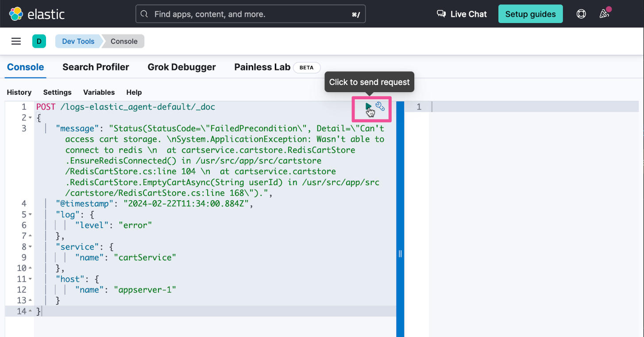
Task: Open the hamburger navigation menu
Action: pyautogui.click(x=16, y=41)
